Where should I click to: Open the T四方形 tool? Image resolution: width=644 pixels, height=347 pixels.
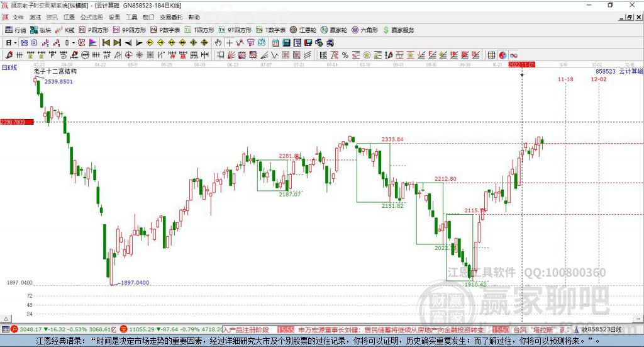[x=199, y=30]
